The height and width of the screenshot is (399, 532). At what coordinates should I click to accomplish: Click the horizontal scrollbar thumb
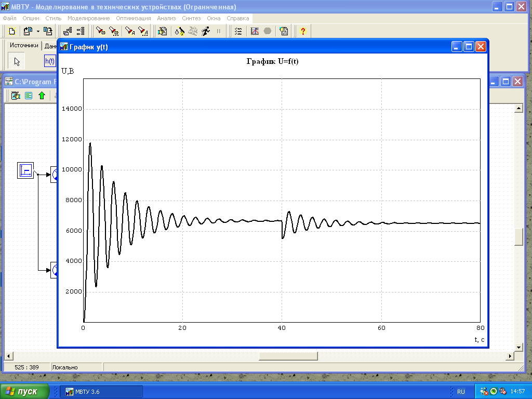(x=288, y=356)
